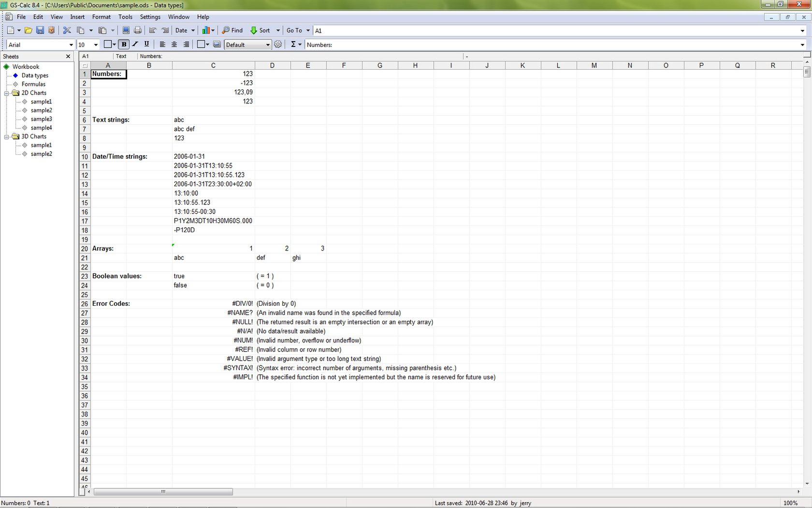Click the sum Σ function icon

(x=293, y=45)
